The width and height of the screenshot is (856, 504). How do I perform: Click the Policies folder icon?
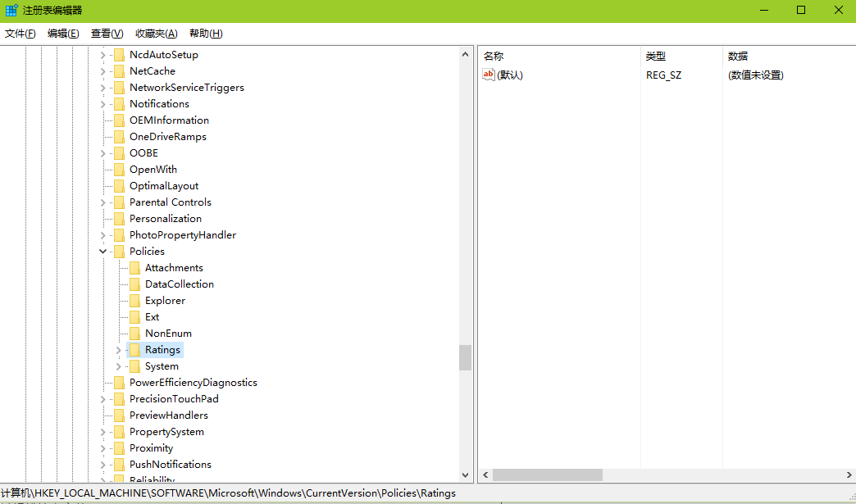click(119, 252)
